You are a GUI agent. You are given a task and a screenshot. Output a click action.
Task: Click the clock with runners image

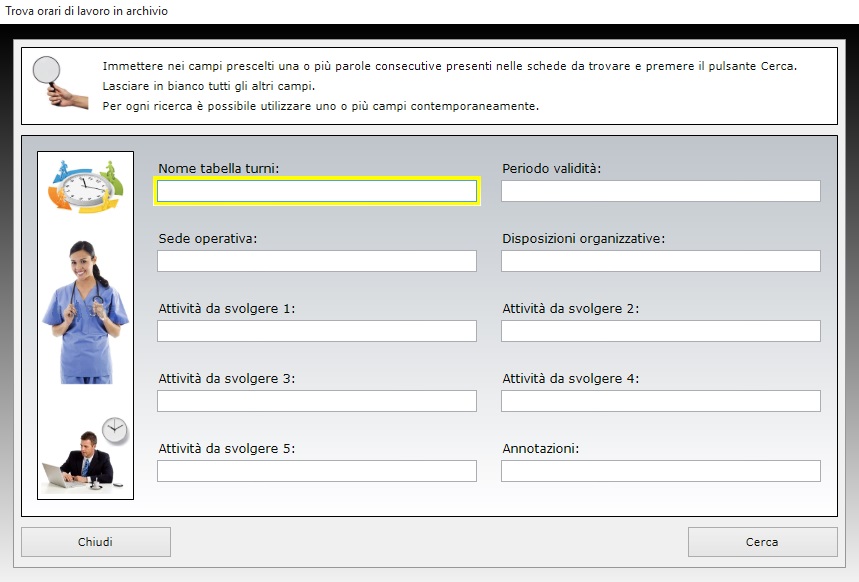pos(85,187)
